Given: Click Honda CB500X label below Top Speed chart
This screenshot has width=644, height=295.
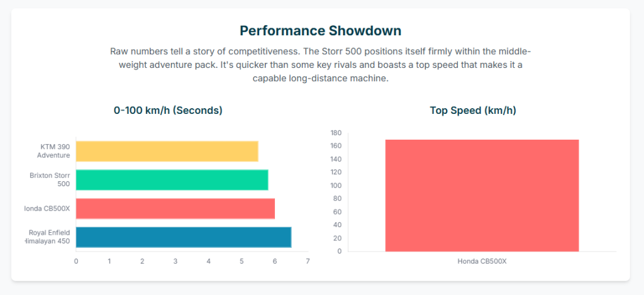Looking at the screenshot, I should point(482,261).
